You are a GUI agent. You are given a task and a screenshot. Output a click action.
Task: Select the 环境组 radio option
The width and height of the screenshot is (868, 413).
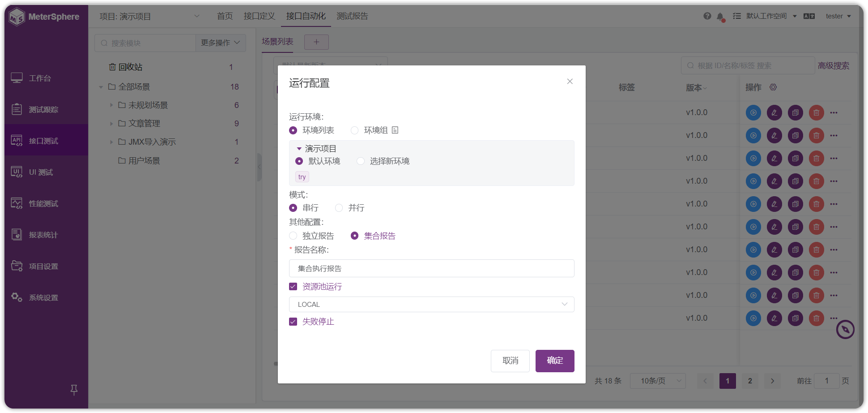click(370, 130)
